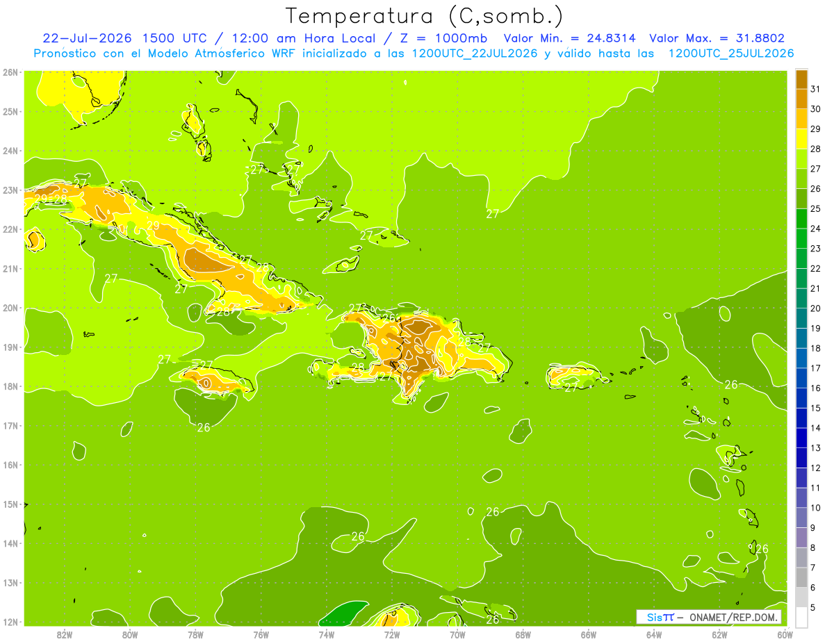This screenshot has height=644, width=834.
Task: Click the '19N' latitude axis label
Action: (x=10, y=347)
